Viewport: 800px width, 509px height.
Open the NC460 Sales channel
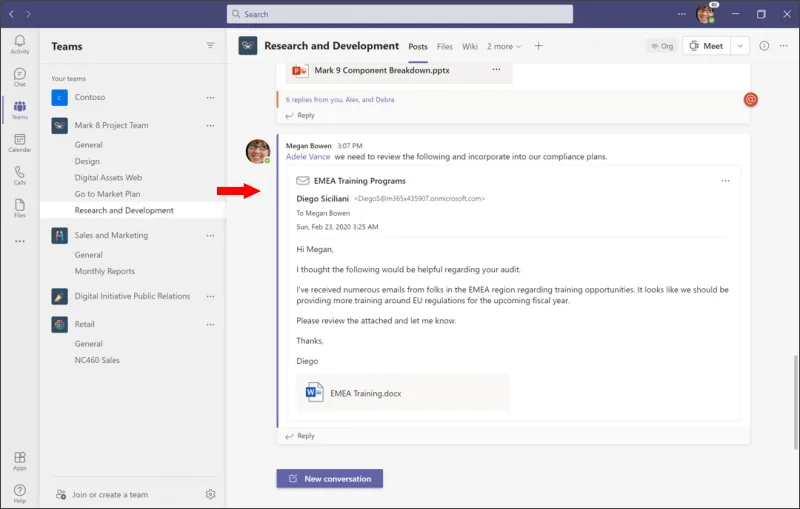(x=97, y=360)
